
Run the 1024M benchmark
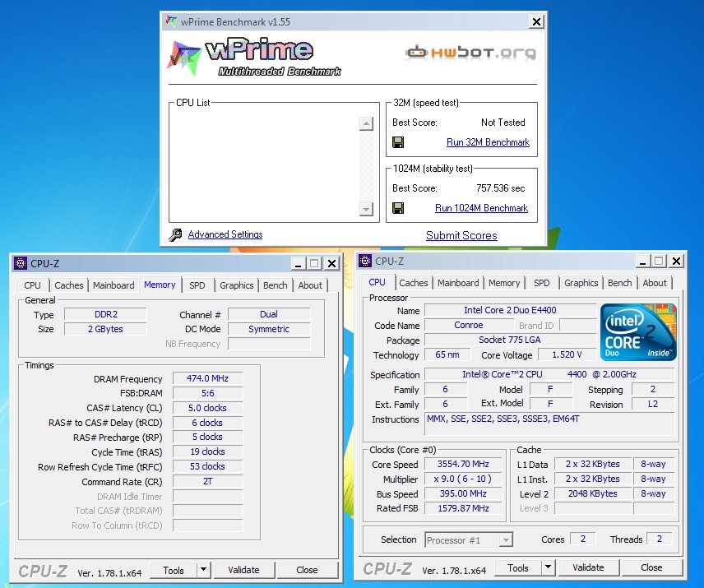click(481, 208)
